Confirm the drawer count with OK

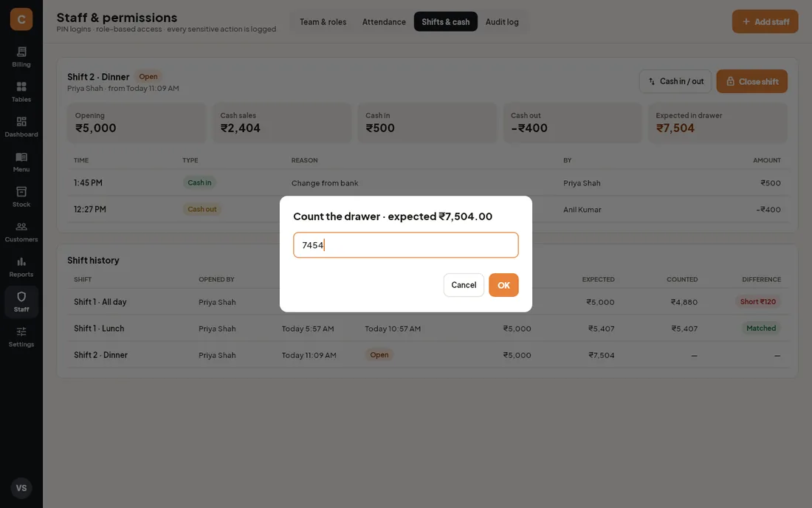tap(503, 285)
